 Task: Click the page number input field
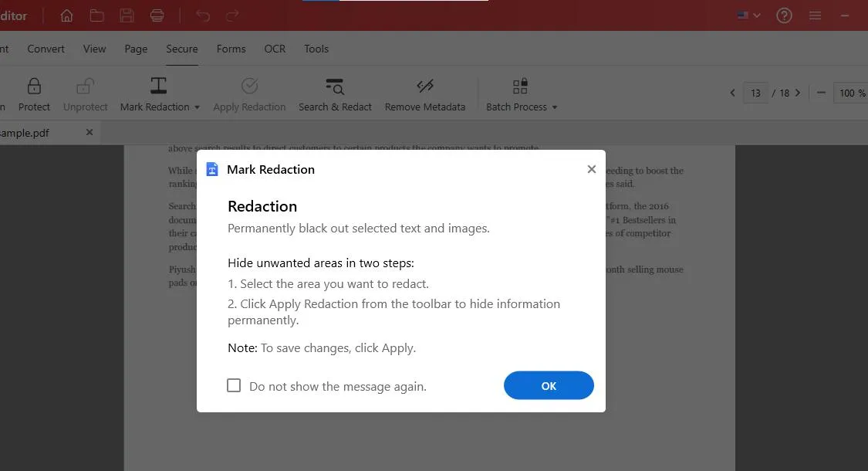click(x=755, y=93)
